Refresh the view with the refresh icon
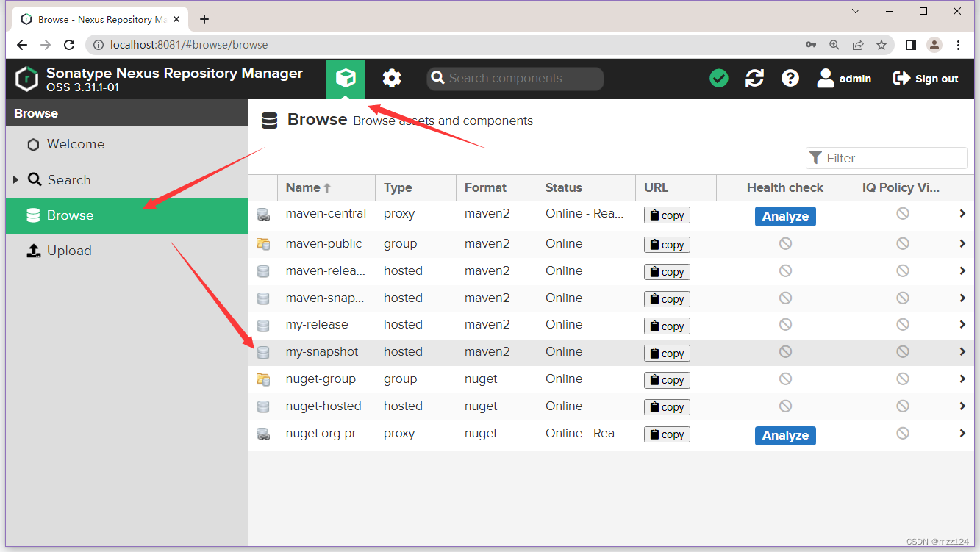This screenshot has width=980, height=552. pyautogui.click(x=754, y=78)
